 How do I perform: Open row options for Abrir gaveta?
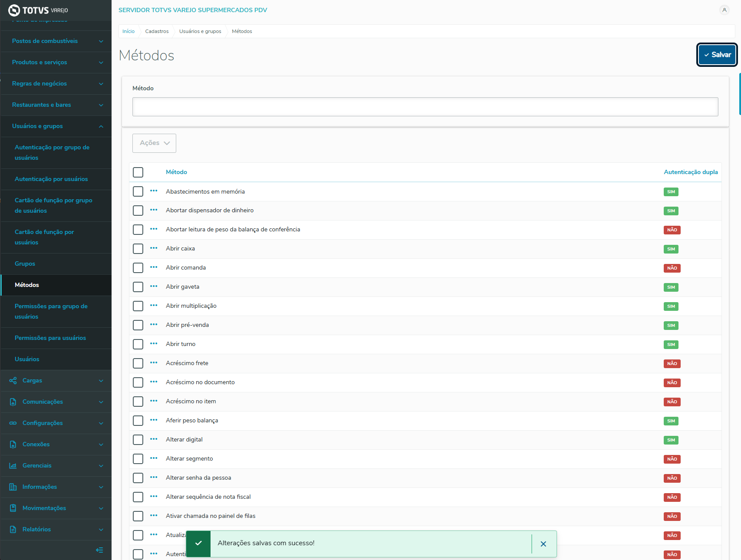click(x=154, y=287)
